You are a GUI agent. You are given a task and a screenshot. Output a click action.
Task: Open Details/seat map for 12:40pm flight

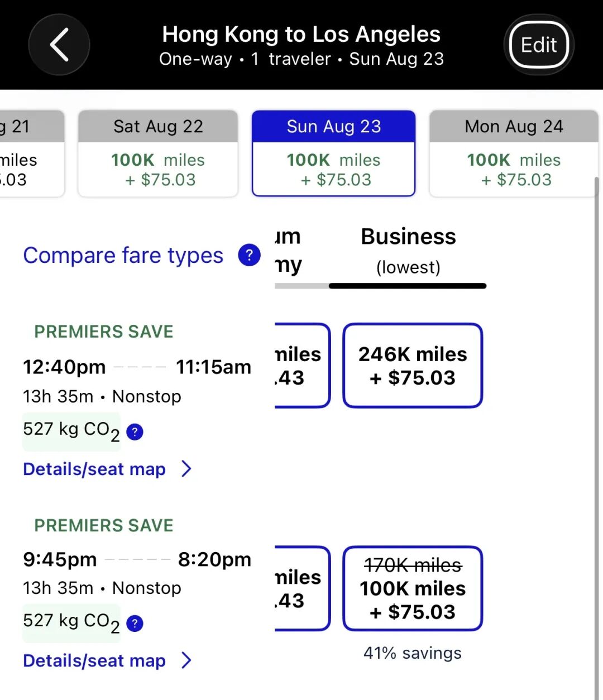click(94, 469)
